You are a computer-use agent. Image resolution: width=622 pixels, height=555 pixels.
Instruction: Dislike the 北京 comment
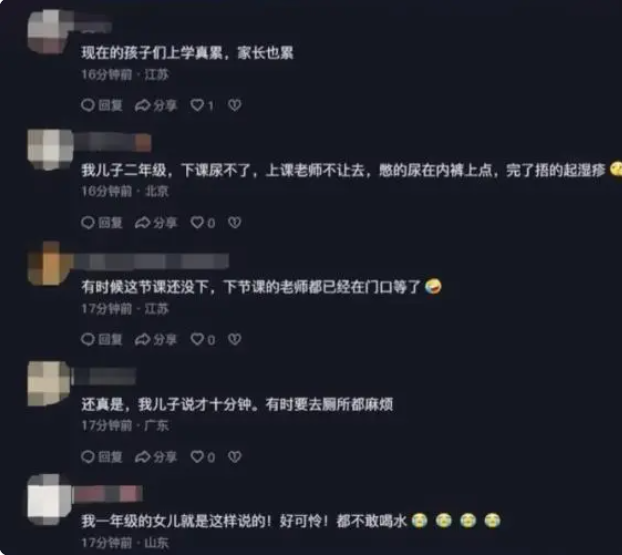coord(234,223)
